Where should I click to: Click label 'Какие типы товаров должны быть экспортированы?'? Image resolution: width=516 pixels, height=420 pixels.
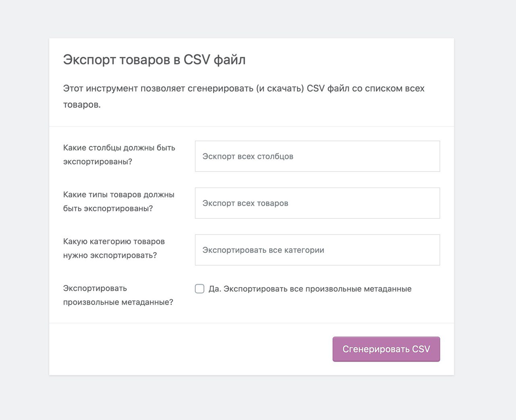pos(119,202)
